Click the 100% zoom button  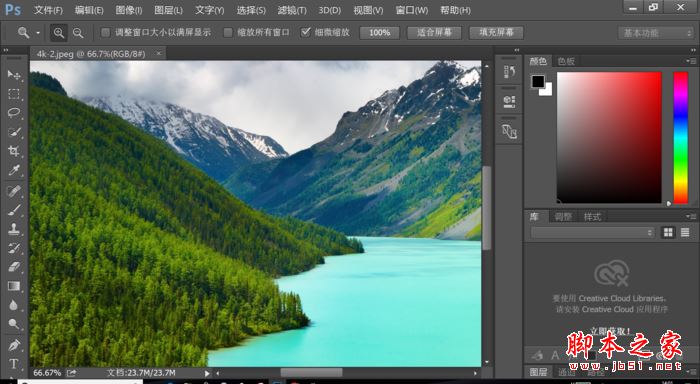point(379,33)
